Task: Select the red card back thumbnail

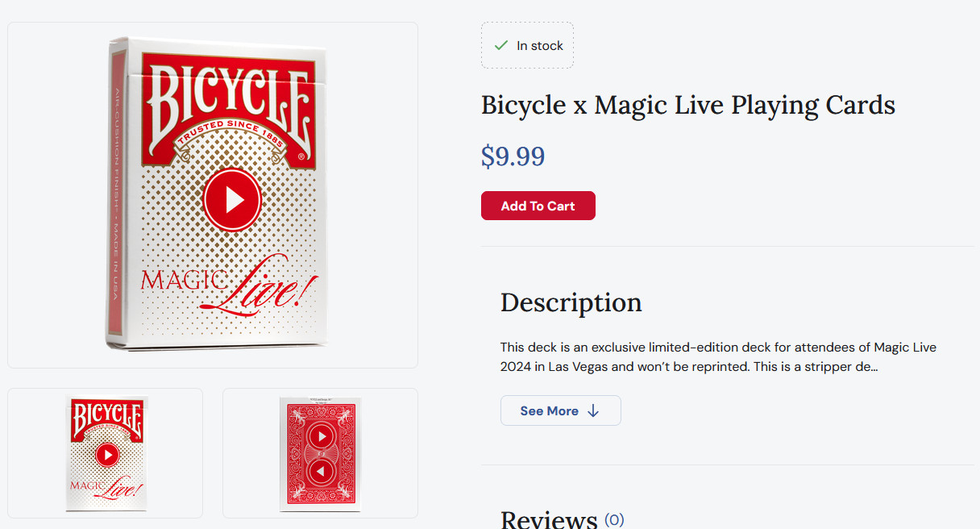Action: (320, 453)
